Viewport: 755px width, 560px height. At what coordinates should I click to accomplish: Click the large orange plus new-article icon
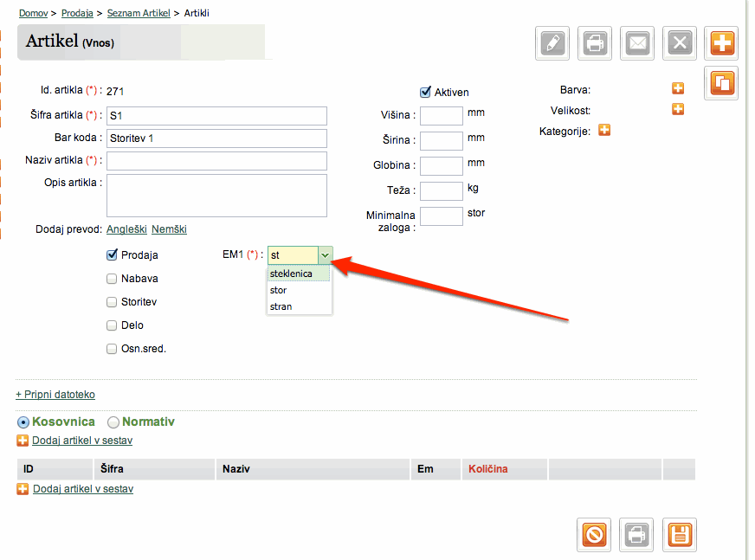tap(721, 43)
